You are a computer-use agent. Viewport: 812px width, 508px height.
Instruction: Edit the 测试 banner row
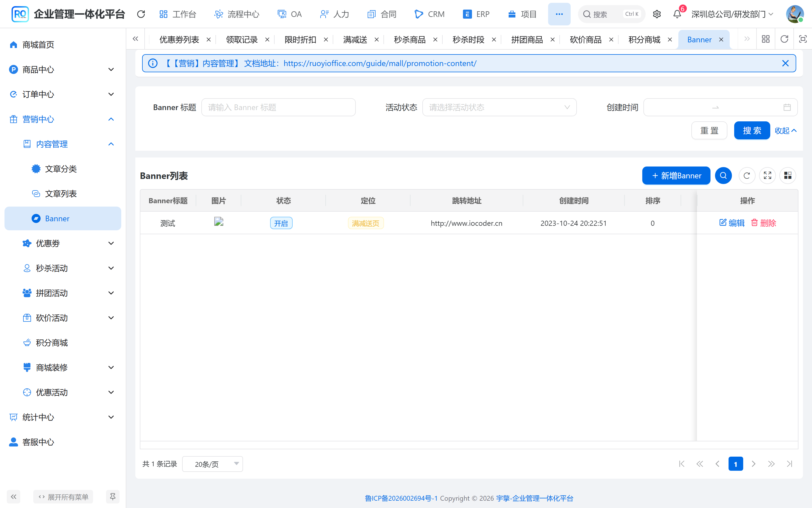(x=732, y=223)
